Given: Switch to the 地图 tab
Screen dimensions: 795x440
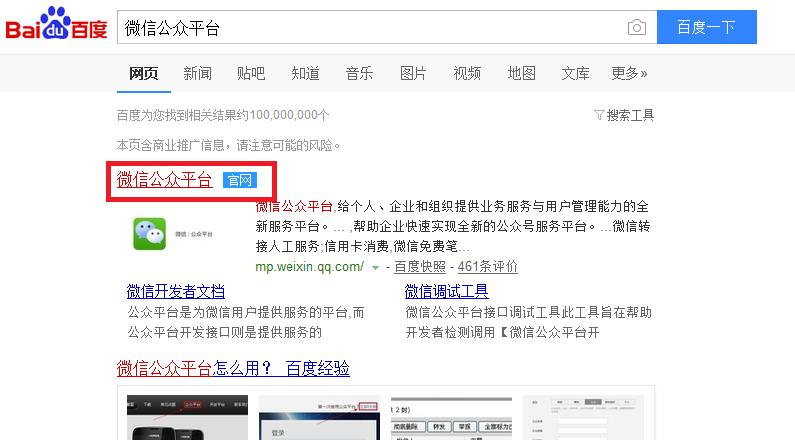Looking at the screenshot, I should point(521,74).
